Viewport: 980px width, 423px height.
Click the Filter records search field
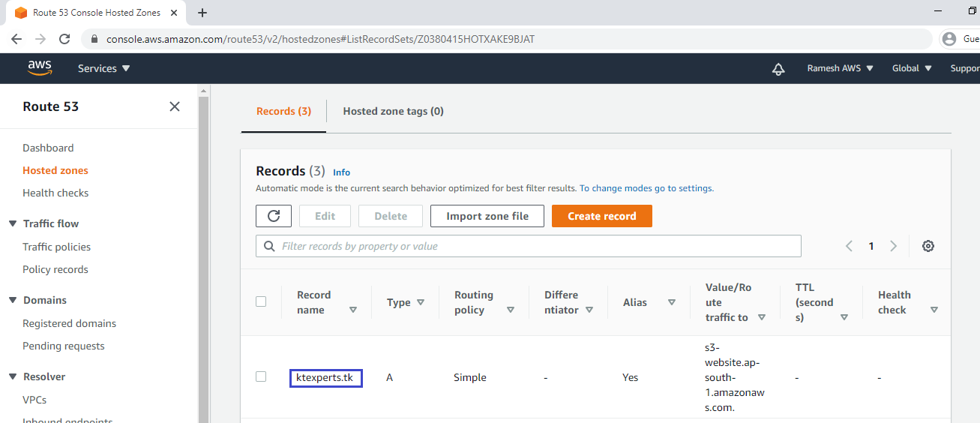[x=529, y=246]
